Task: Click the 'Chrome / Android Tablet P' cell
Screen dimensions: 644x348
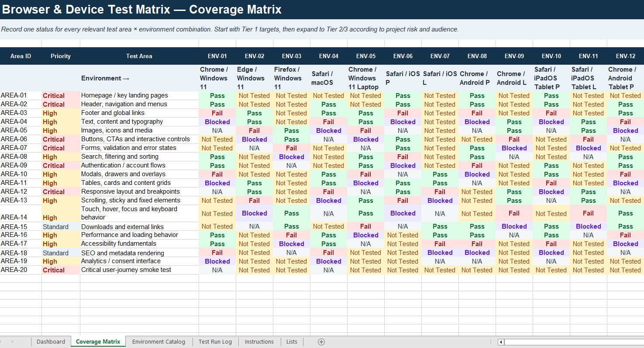Action: (626, 78)
